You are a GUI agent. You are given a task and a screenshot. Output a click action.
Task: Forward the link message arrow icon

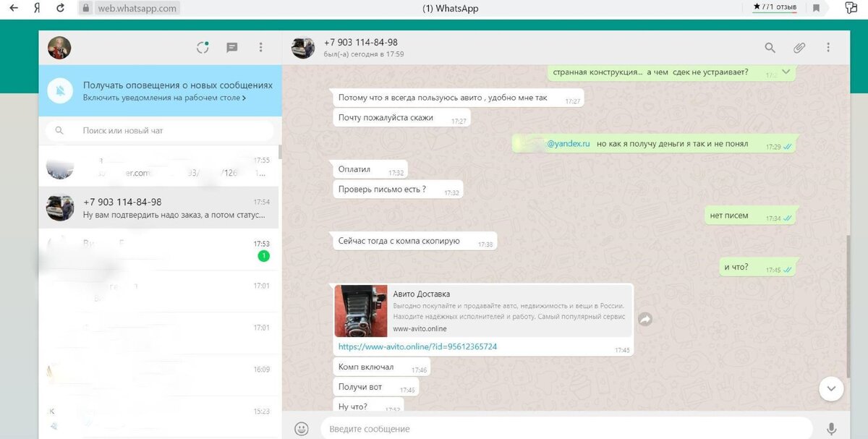coord(645,319)
